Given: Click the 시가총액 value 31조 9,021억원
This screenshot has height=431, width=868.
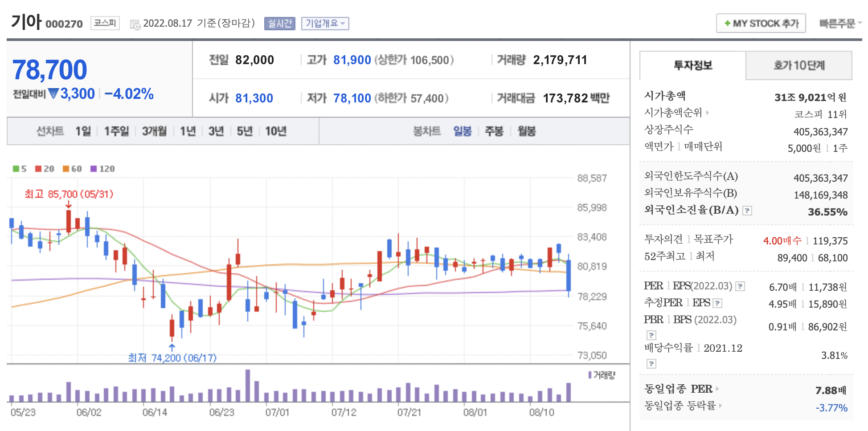Looking at the screenshot, I should coord(811,97).
